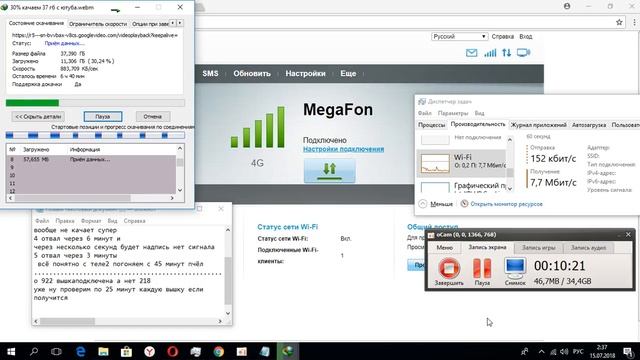This screenshot has height=360, width=640.
Task: Open File Explorer from the taskbar
Action: tap(103, 351)
